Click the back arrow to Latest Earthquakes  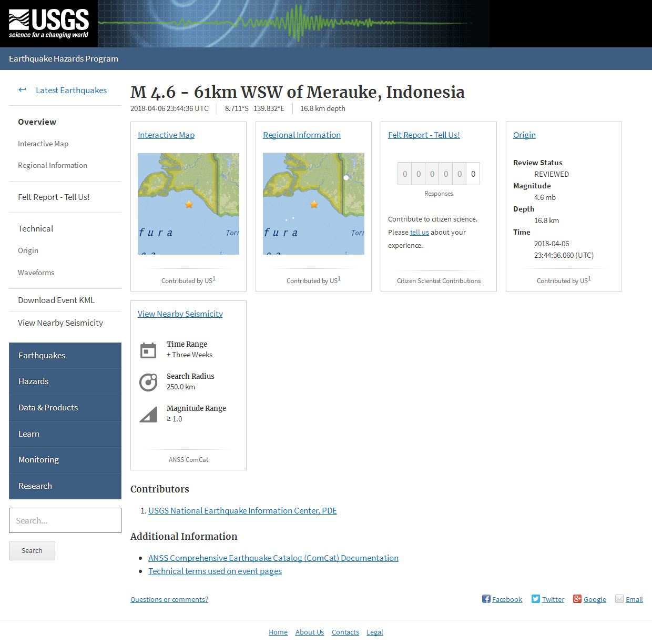pos(22,89)
